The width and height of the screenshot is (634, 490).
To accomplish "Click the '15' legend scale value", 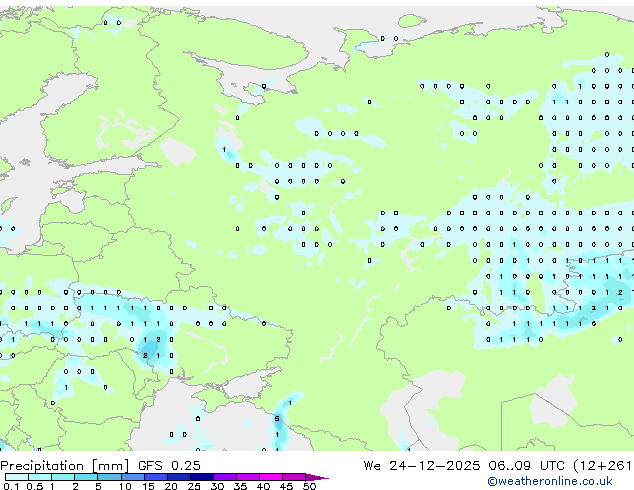I will click(148, 486).
